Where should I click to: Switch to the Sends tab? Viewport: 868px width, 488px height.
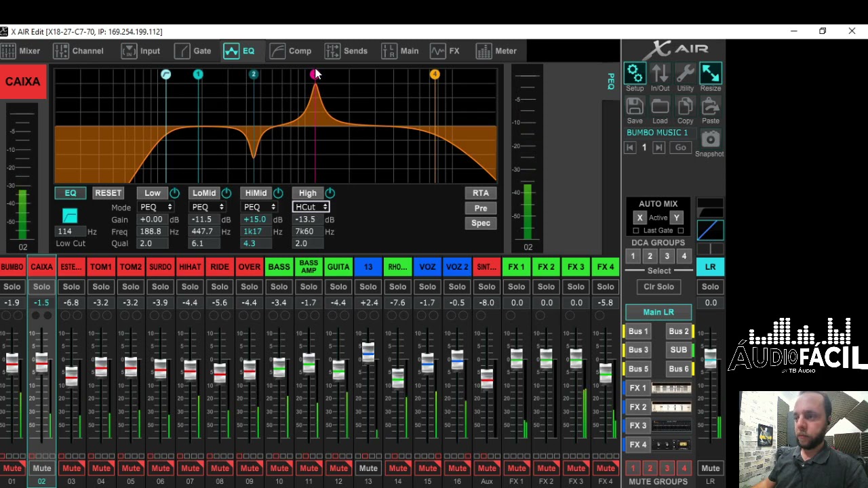click(346, 51)
